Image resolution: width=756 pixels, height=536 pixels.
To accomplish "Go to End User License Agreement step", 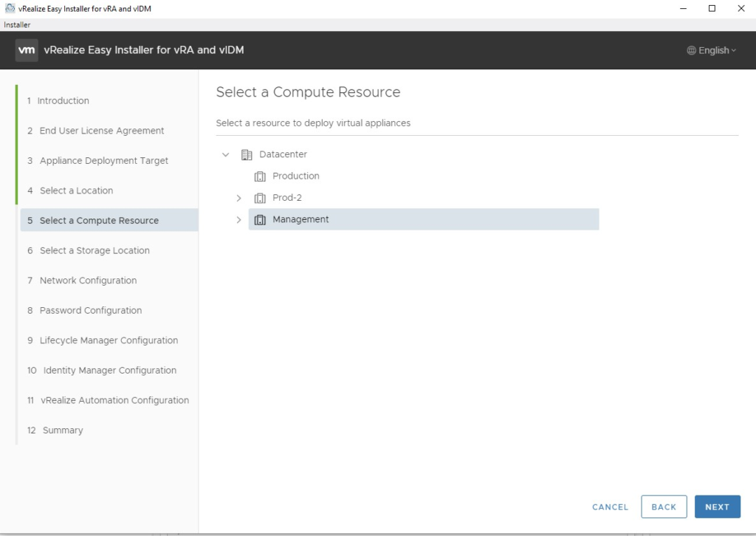I will tap(96, 131).
